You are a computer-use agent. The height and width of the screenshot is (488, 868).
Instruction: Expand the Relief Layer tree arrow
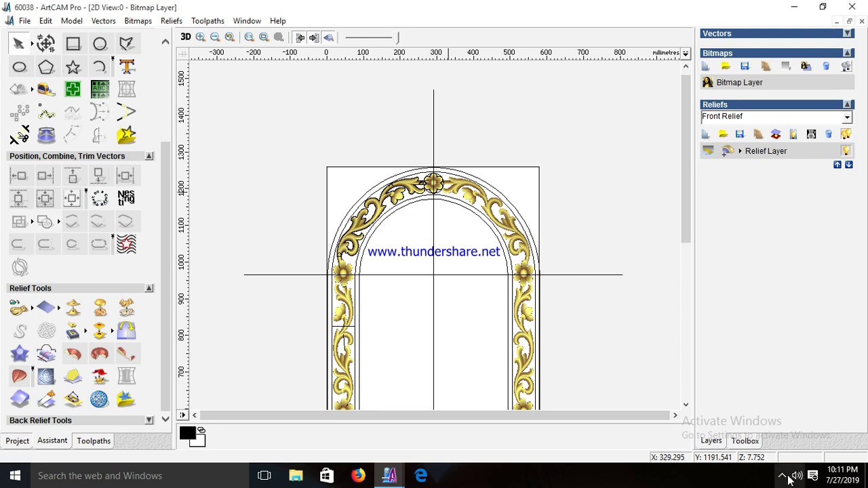pyautogui.click(x=740, y=151)
